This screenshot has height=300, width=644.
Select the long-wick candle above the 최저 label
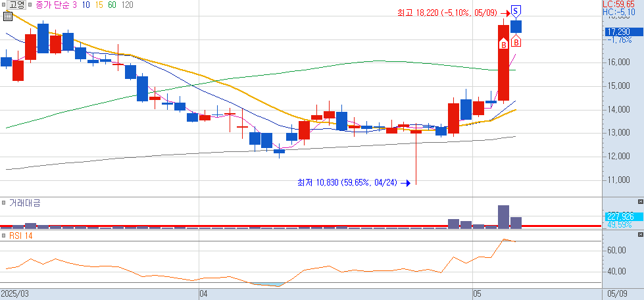pos(416,154)
